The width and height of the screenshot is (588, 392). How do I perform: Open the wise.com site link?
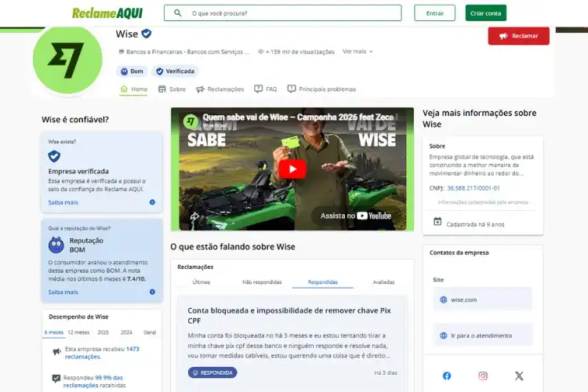click(483, 299)
